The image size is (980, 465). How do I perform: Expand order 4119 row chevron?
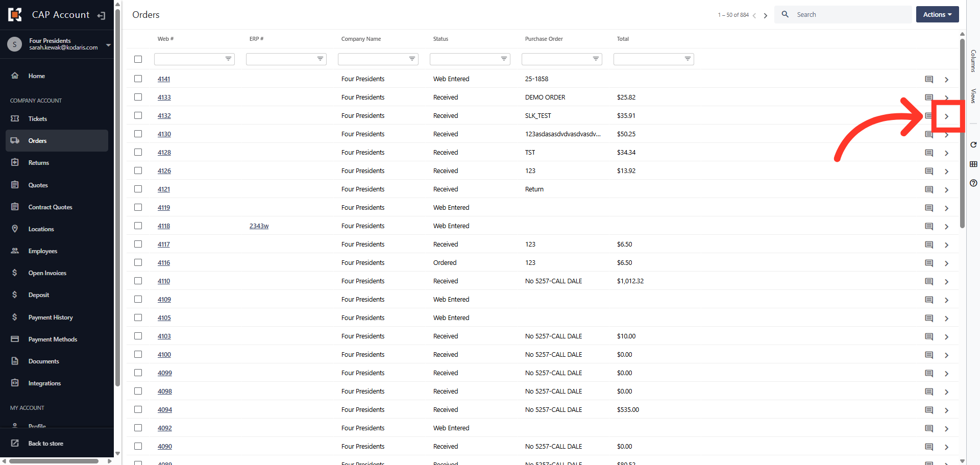point(946,208)
